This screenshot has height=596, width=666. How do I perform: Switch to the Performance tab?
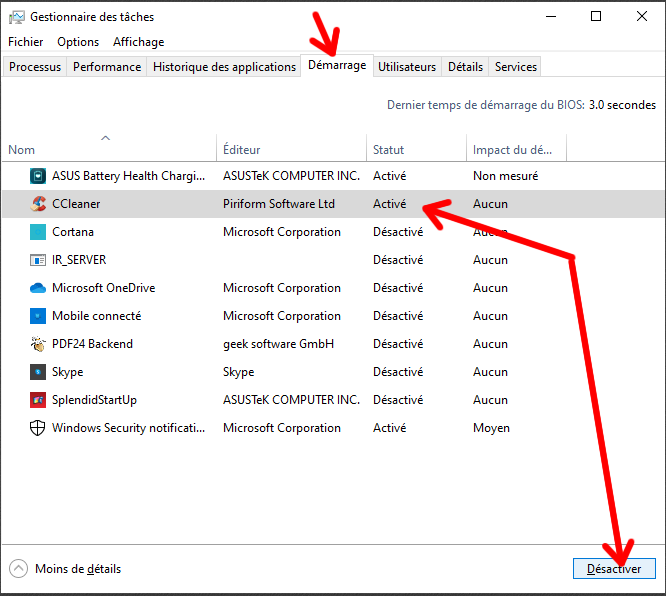pyautogui.click(x=107, y=67)
